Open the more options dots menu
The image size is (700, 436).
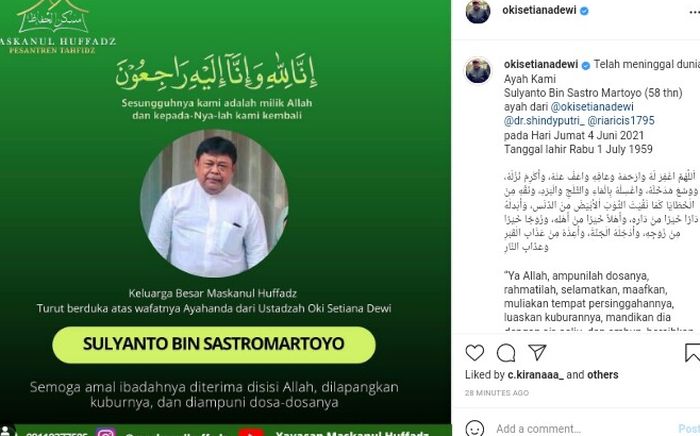tap(695, 12)
